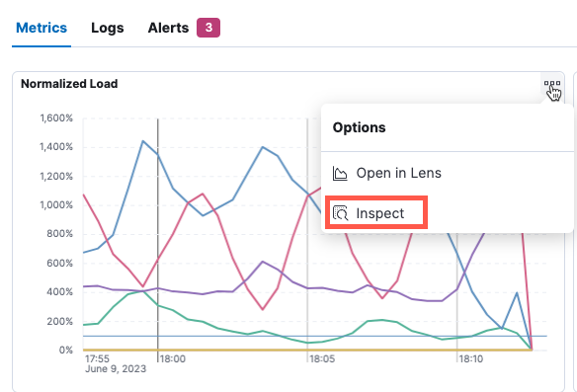The height and width of the screenshot is (392, 577).
Task: Select Open in Lens from Options
Action: [x=398, y=173]
